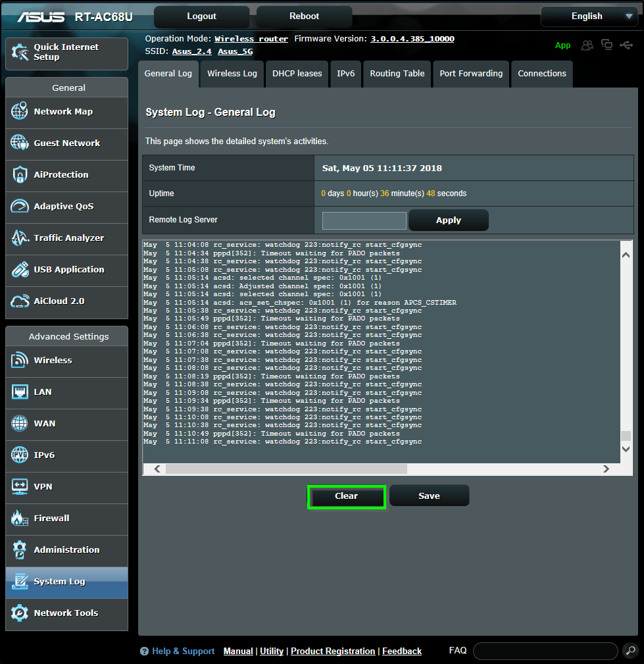Click the log scroll left arrow
644x664 pixels.
(157, 469)
